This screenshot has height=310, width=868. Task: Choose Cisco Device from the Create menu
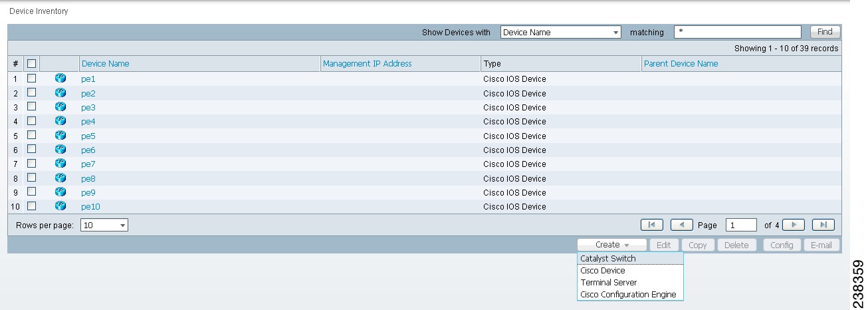630,271
